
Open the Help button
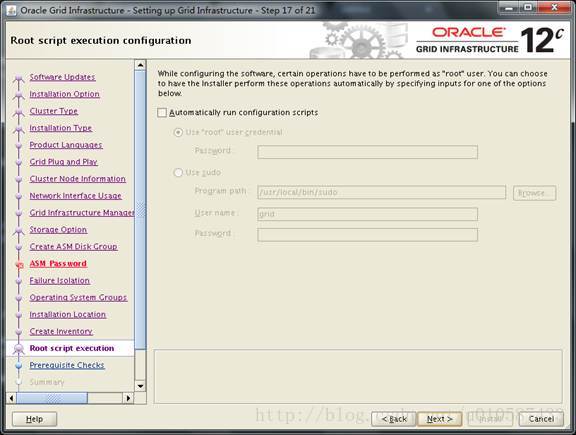pos(35,419)
